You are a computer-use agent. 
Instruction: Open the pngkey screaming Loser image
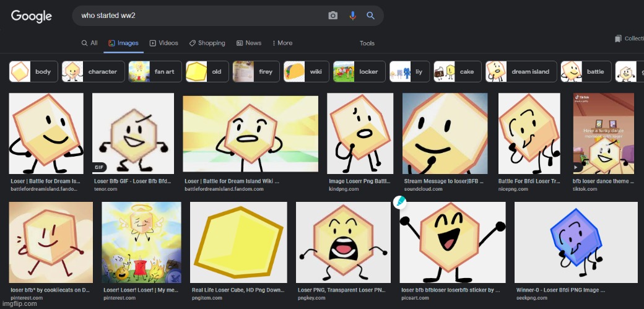(x=343, y=242)
